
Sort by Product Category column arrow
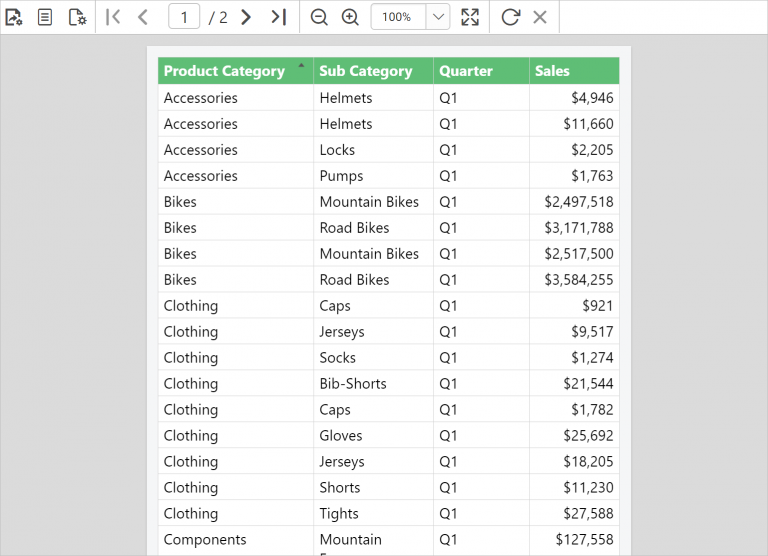click(301, 66)
